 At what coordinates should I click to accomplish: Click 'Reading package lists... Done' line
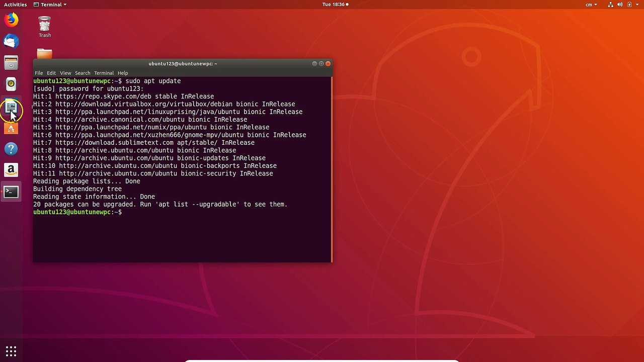pyautogui.click(x=87, y=181)
